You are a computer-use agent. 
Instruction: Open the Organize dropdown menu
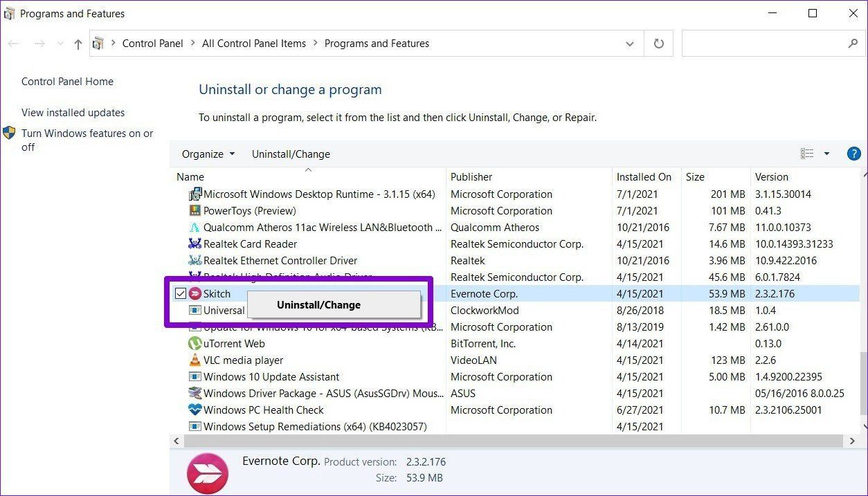208,154
